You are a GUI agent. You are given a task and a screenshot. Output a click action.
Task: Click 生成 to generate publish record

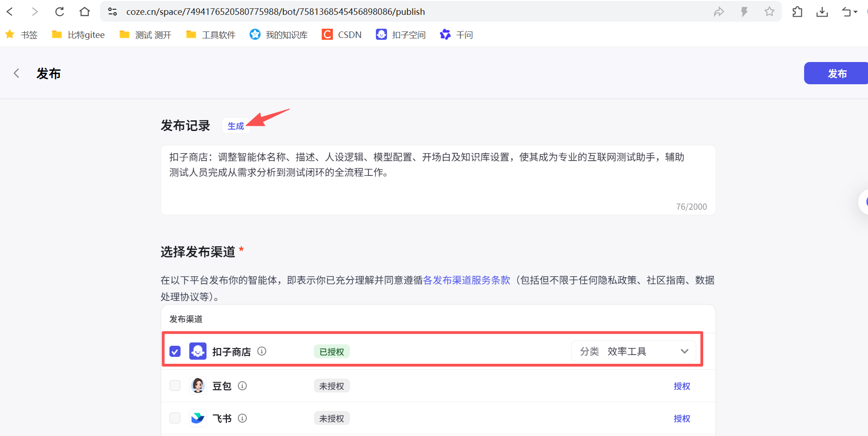236,126
